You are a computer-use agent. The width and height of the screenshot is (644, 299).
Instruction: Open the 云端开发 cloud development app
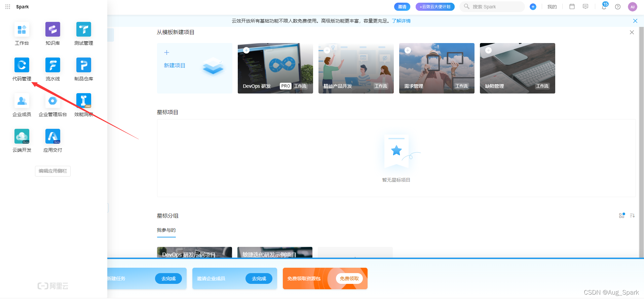click(x=22, y=140)
